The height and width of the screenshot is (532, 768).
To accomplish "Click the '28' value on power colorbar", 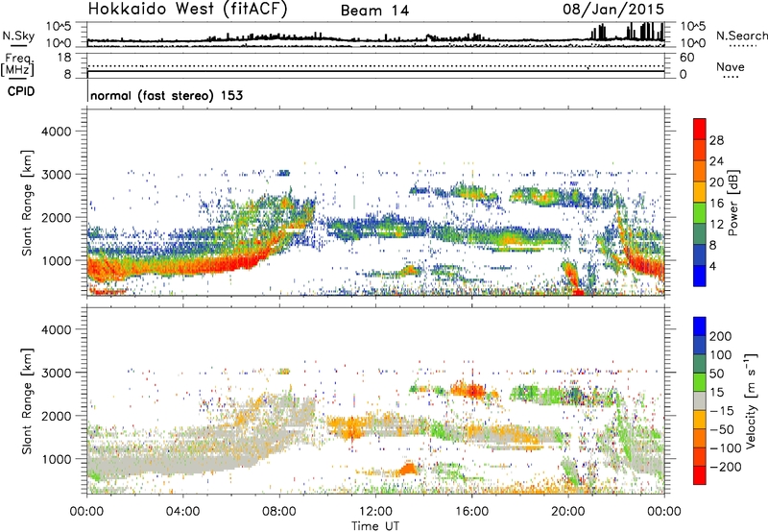I will point(716,140).
